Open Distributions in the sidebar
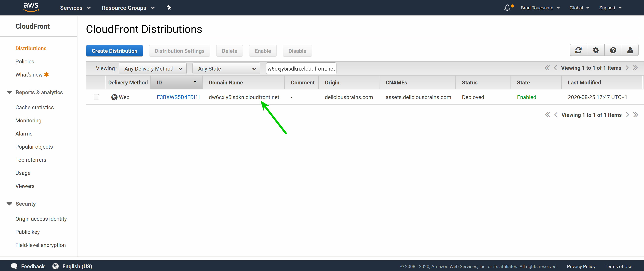Viewport: 644px width, 271px height. pyautogui.click(x=31, y=48)
